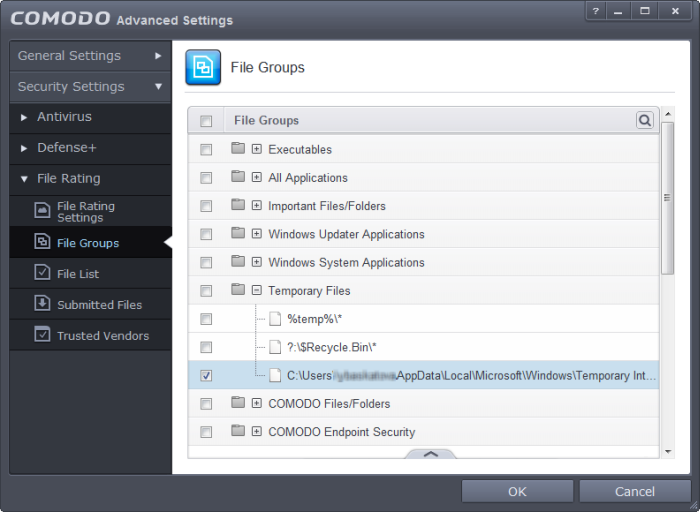Open the Submitted Files page
Screen dimensions: 700x512
click(x=91, y=304)
